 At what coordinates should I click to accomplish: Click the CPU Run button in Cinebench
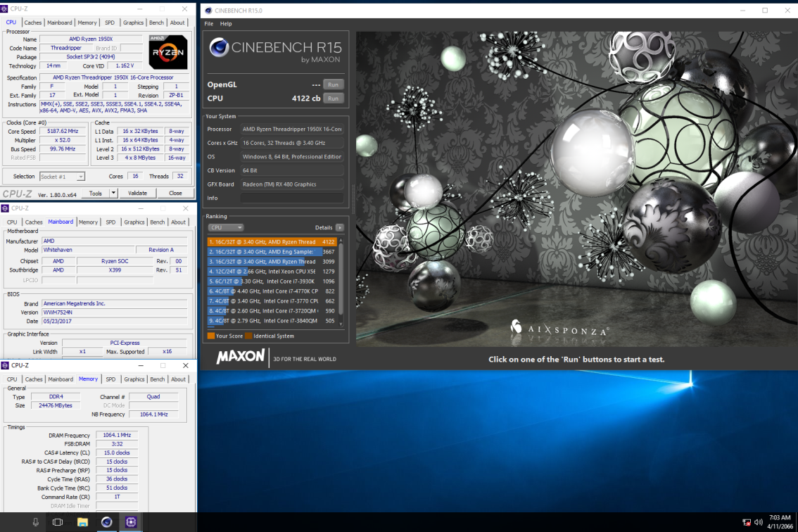tap(333, 98)
